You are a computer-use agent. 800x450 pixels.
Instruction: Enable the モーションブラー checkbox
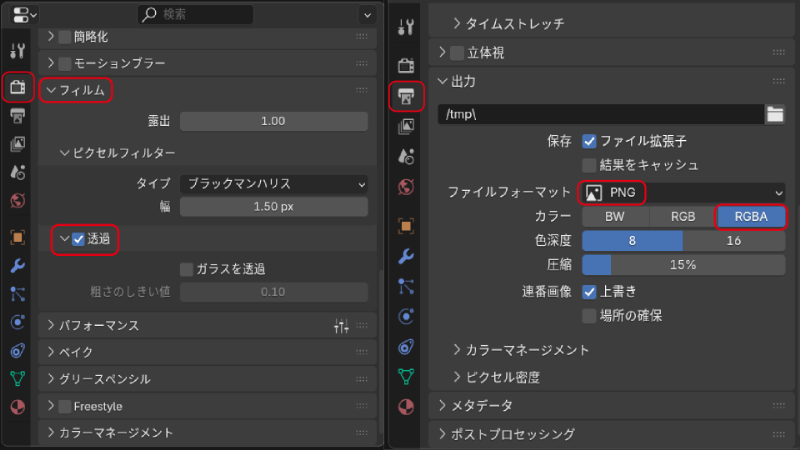[x=65, y=63]
